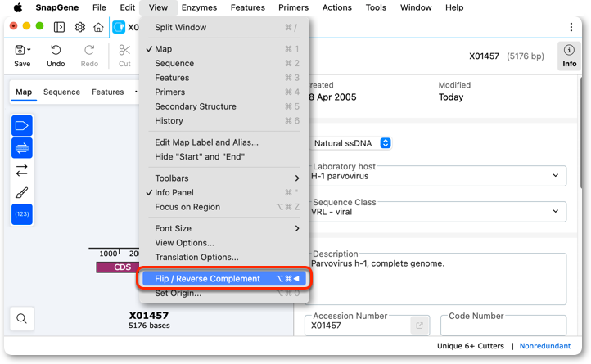Viewport: 591px width, 364px height.
Task: Choose History menu item
Action: click(224, 120)
